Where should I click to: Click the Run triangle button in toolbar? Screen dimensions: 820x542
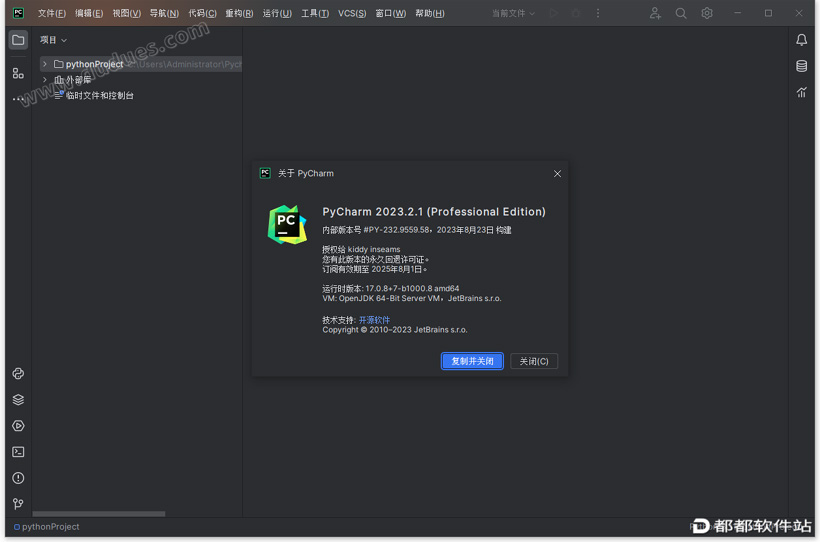pos(554,13)
